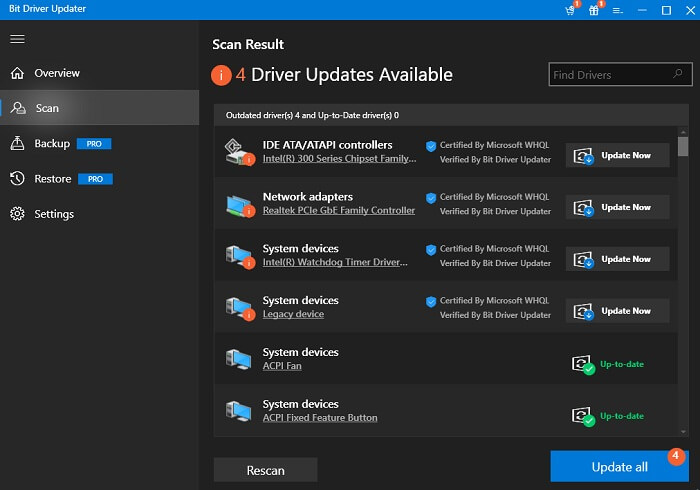Click the search magnifier in Find Drivers
700x490 pixels.
click(676, 75)
